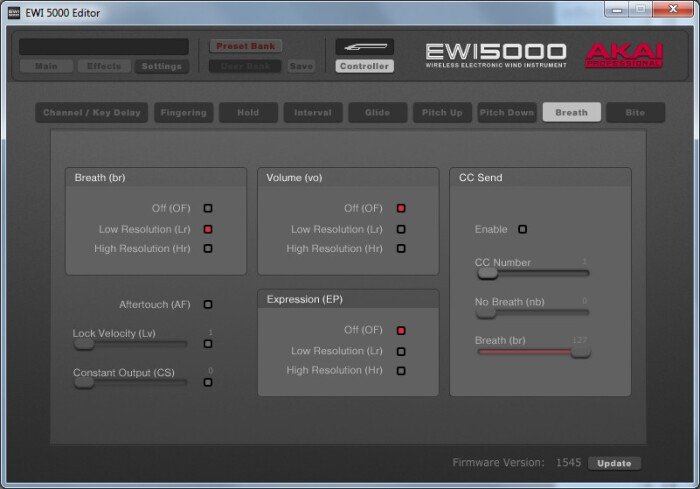Click the EWI5000 logo text
The image size is (700, 489).
coord(496,55)
